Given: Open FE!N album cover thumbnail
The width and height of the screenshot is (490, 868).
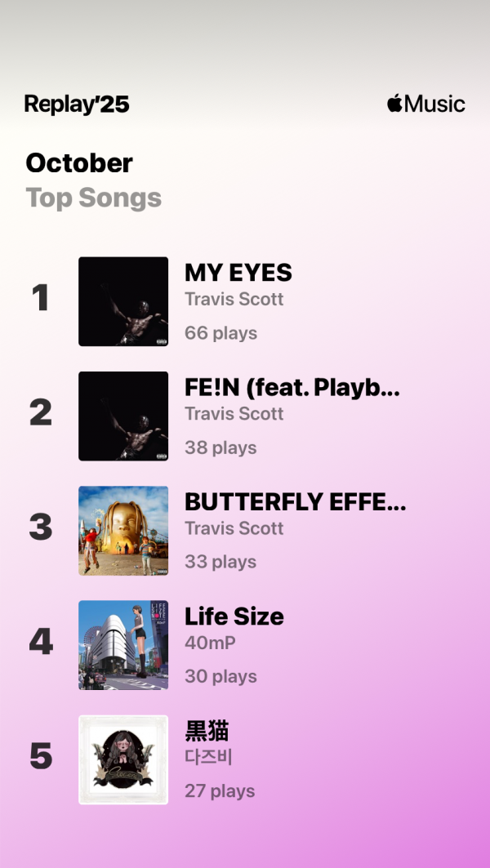Looking at the screenshot, I should (123, 416).
